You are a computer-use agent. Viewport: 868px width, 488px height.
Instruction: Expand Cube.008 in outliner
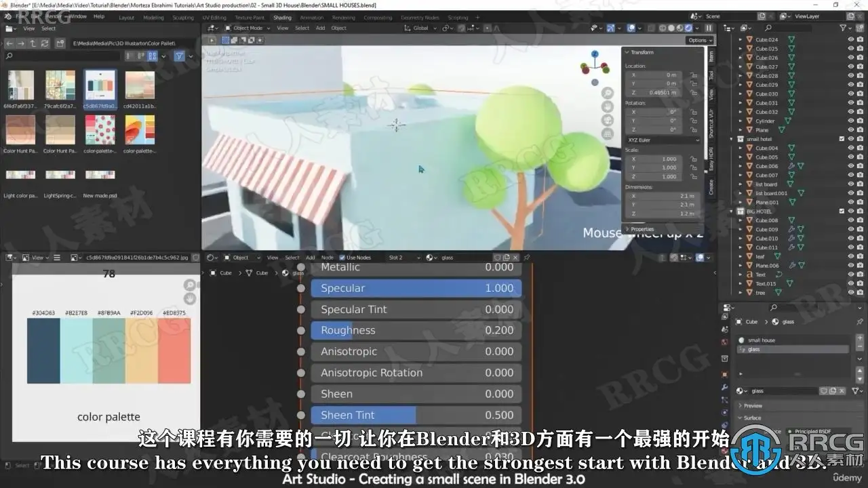(x=741, y=220)
